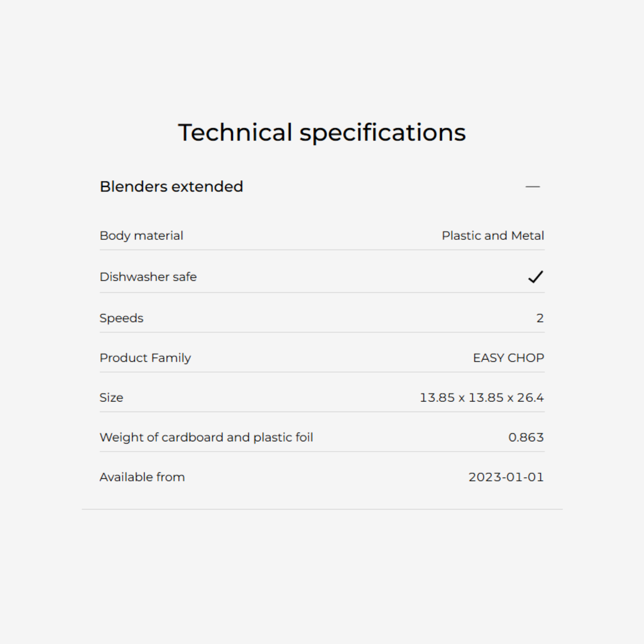Click the Speeds value 2
Screen dimensions: 644x644
(x=540, y=318)
